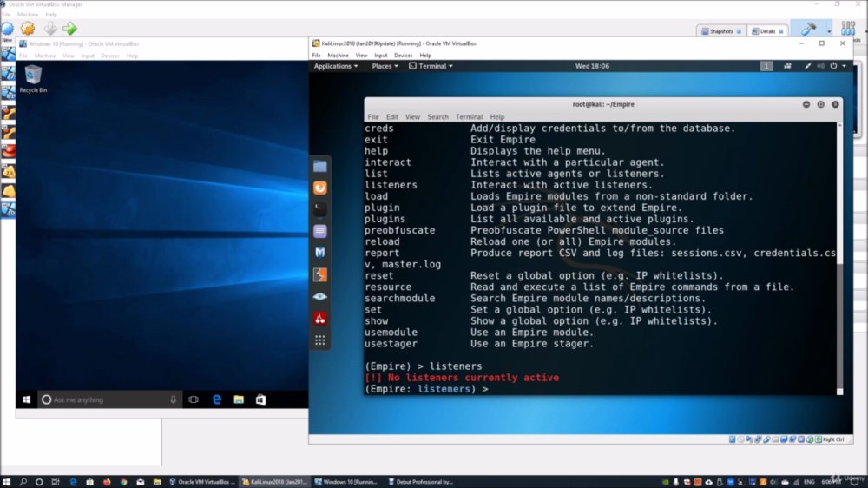Open Kali system menu arrow beside power icon
This screenshot has height=488, width=868.
tap(845, 66)
